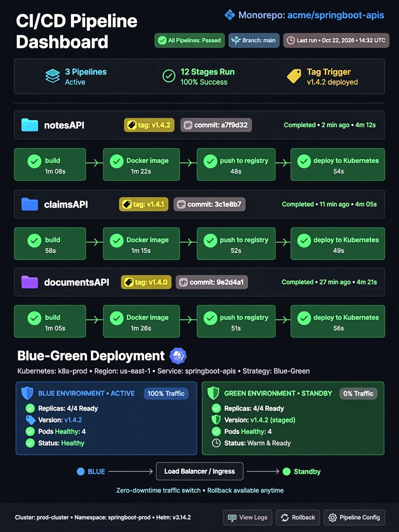Click the check icon on notesAPI push to registry
This screenshot has width=399, height=532.
(x=210, y=161)
